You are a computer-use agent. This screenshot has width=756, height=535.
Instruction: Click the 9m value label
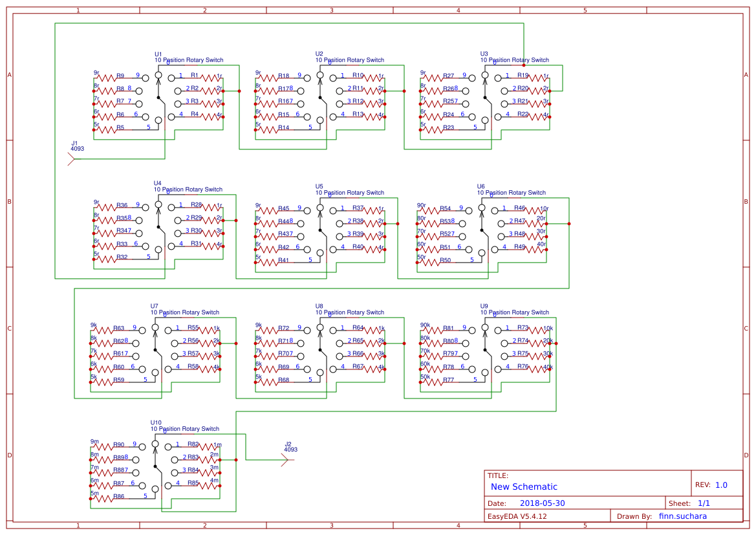pyautogui.click(x=94, y=442)
